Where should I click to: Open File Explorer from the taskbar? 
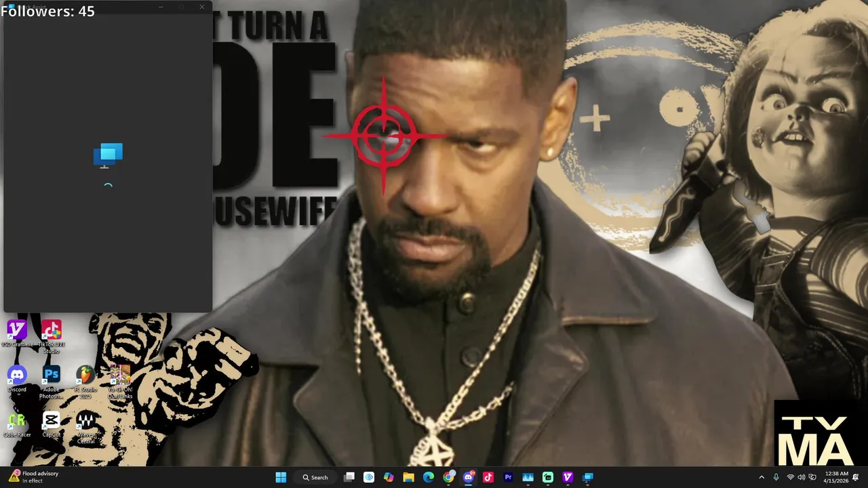(408, 477)
